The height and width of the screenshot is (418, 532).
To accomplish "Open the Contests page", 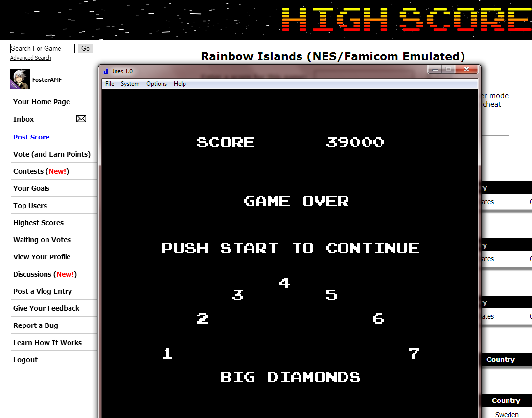I will point(41,171).
